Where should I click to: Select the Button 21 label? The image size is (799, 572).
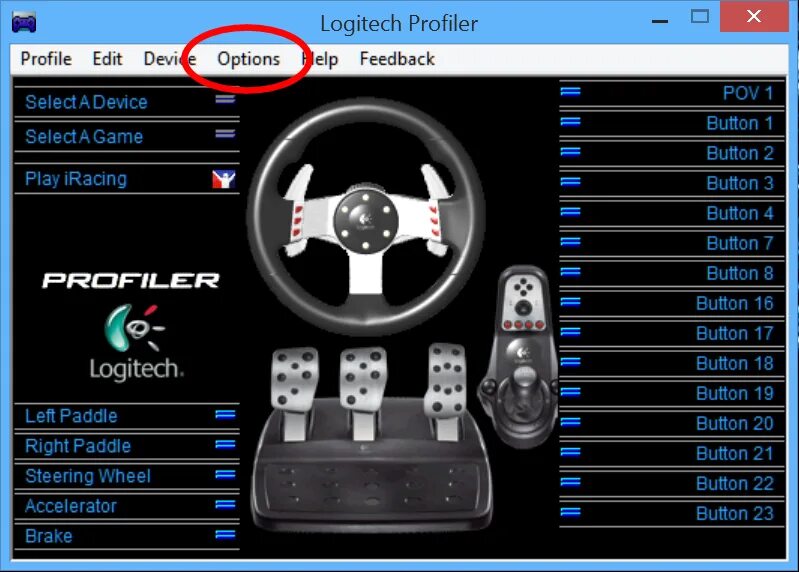(x=735, y=454)
